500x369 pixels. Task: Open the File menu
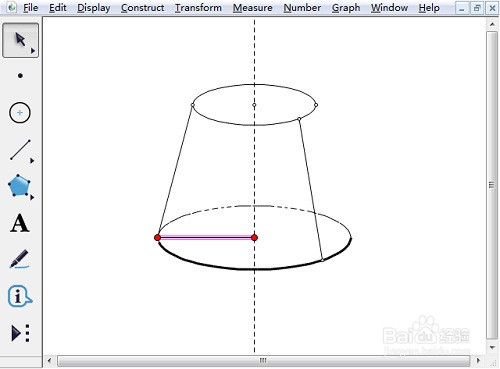coord(30,8)
